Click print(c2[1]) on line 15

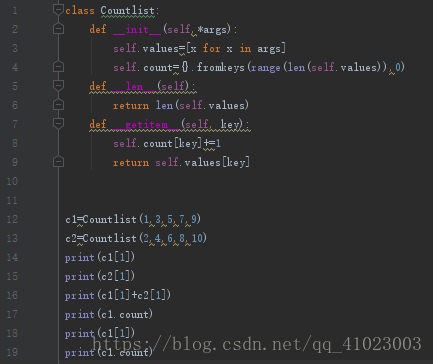coord(100,276)
